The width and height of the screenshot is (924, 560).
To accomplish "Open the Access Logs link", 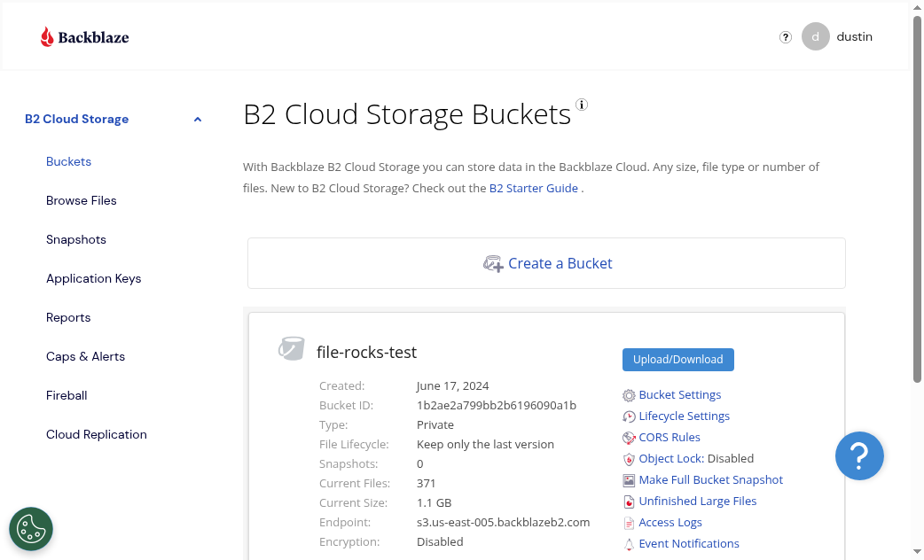I will pos(670,522).
